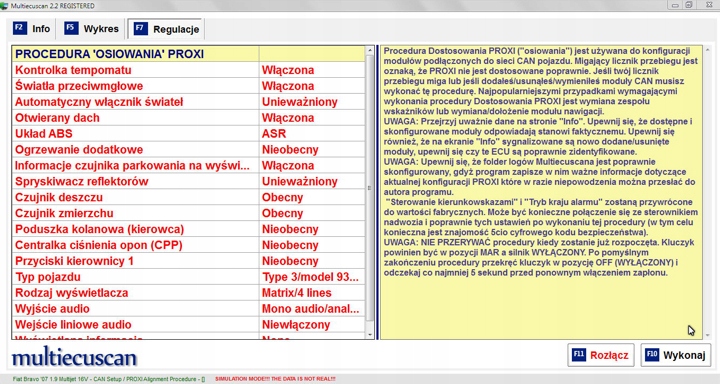The width and height of the screenshot is (720, 384).
Task: Click the Type 3/model 93... value
Action: [312, 277]
